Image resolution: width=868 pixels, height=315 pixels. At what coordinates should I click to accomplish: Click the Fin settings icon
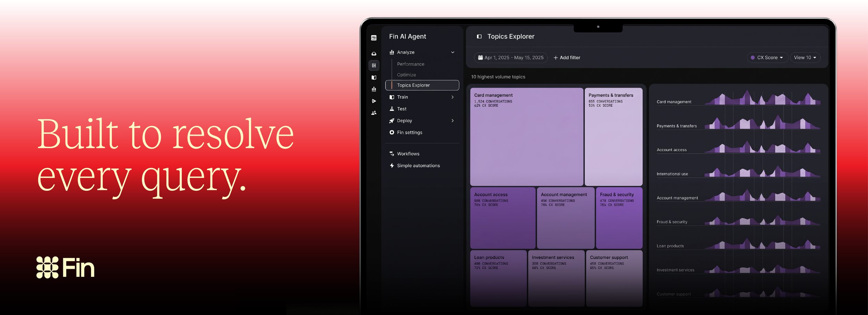pos(392,132)
